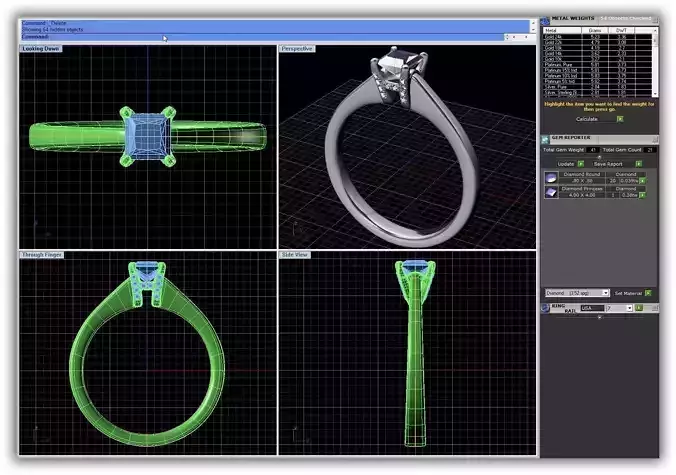
Task: Click the command history scroll up arrow
Action: click(x=533, y=23)
